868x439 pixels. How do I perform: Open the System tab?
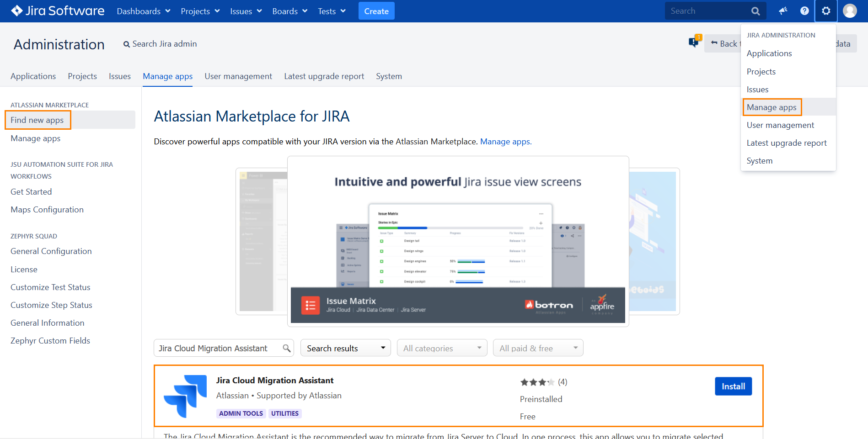(x=389, y=76)
